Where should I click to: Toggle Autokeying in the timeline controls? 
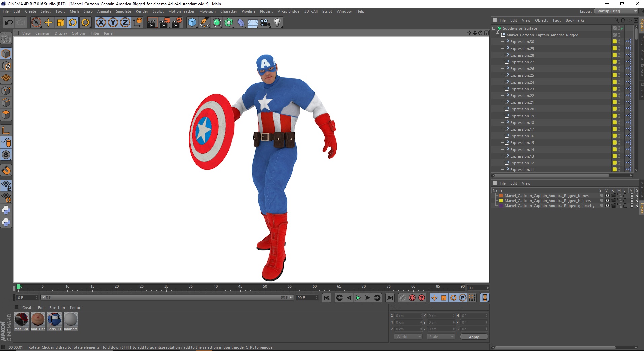[412, 298]
